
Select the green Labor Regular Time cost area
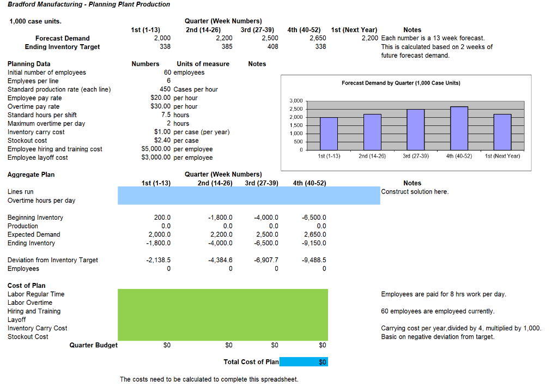coord(218,294)
